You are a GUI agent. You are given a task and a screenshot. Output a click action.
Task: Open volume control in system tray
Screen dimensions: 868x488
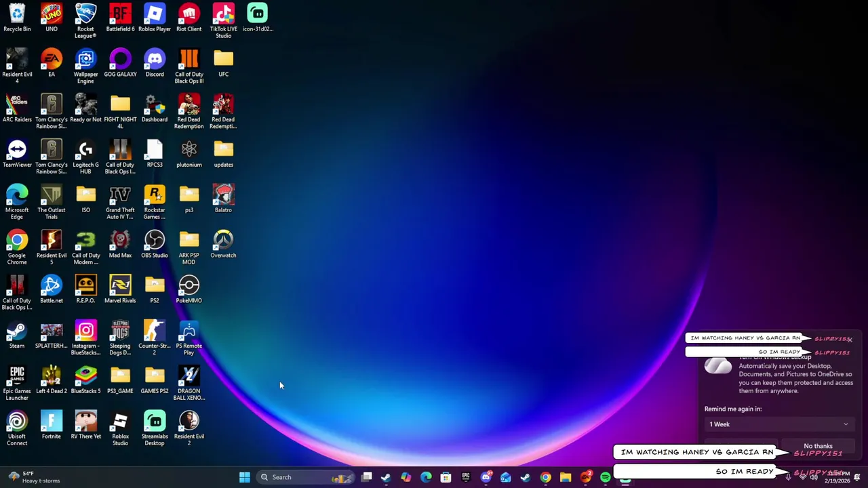coord(813,477)
